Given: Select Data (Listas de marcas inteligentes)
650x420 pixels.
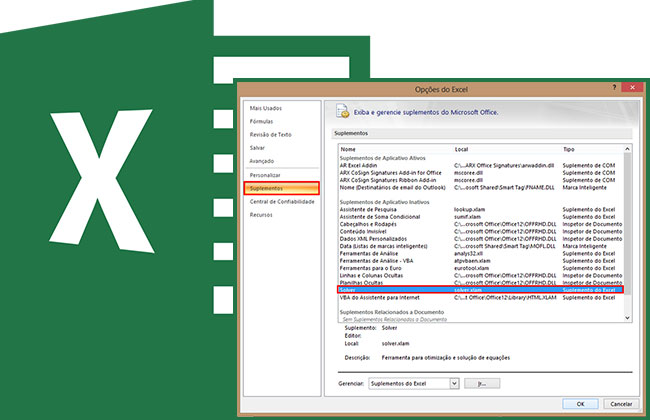Looking at the screenshot, I should coord(481,246).
